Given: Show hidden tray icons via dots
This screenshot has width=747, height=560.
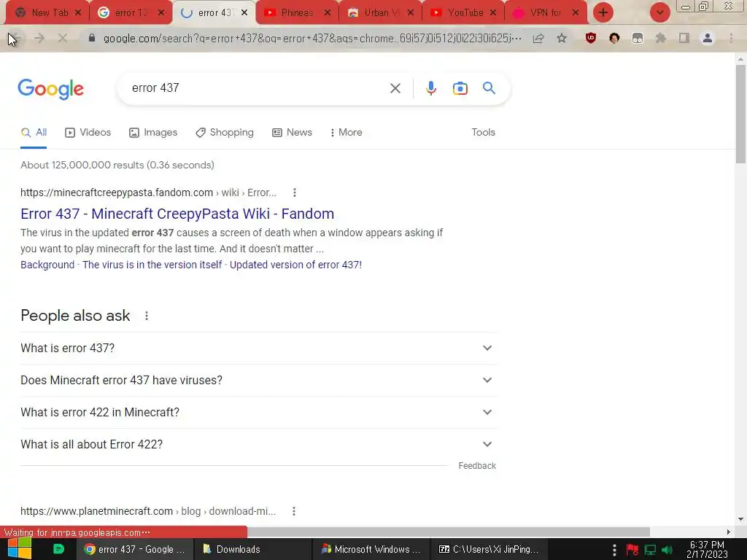Looking at the screenshot, I should (614, 550).
